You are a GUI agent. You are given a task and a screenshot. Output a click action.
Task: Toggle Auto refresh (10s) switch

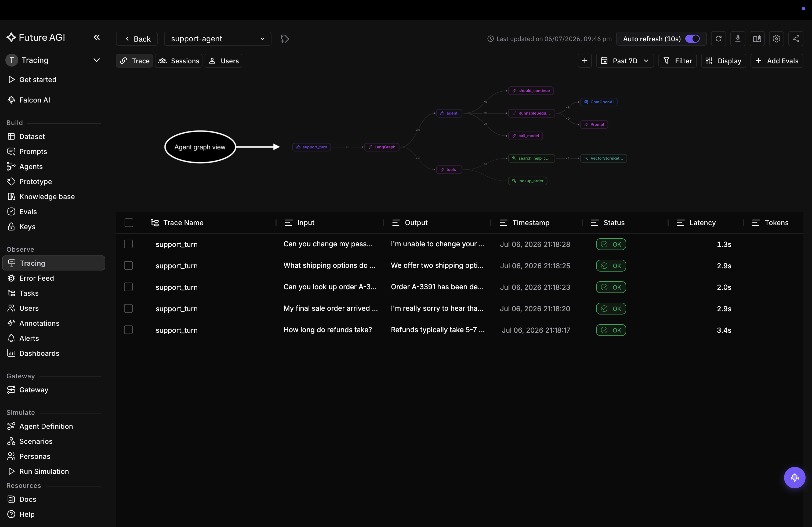[x=692, y=39]
